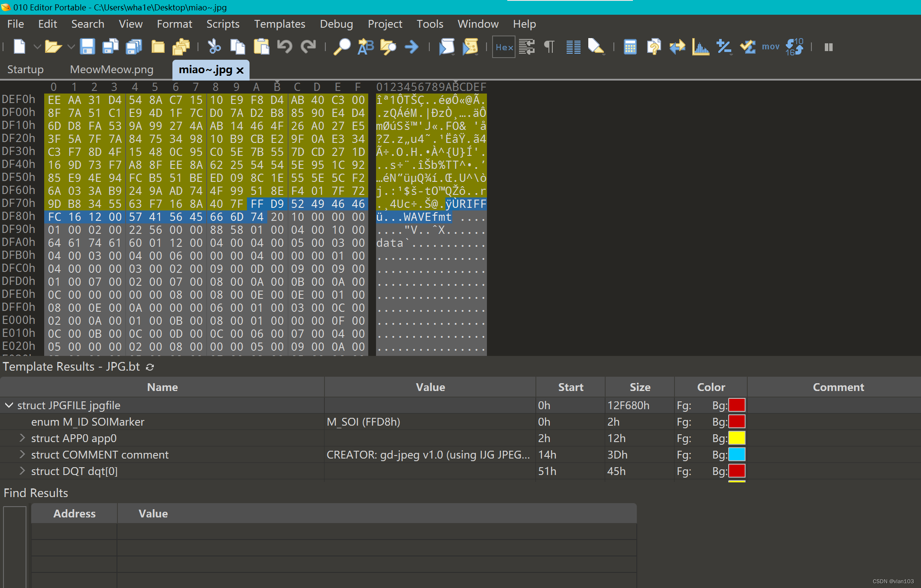The height and width of the screenshot is (588, 921).
Task: Click the Convert arrows icon
Action: (x=677, y=47)
